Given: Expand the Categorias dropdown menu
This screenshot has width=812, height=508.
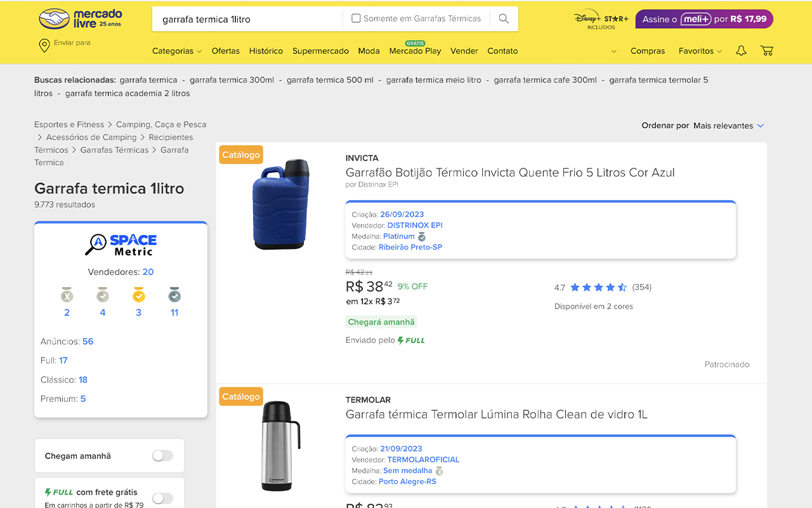Looking at the screenshot, I should pos(176,51).
